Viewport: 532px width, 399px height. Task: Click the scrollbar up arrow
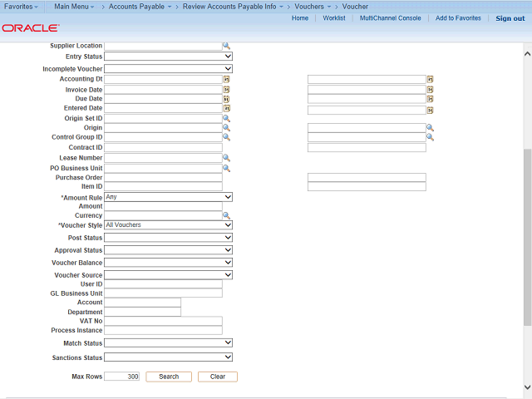pos(527,53)
